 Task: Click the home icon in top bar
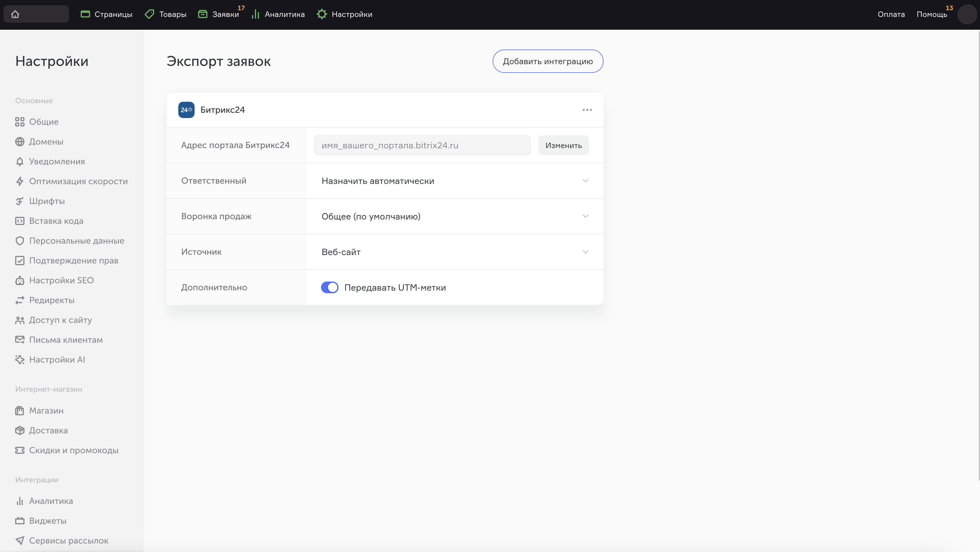[x=15, y=14]
